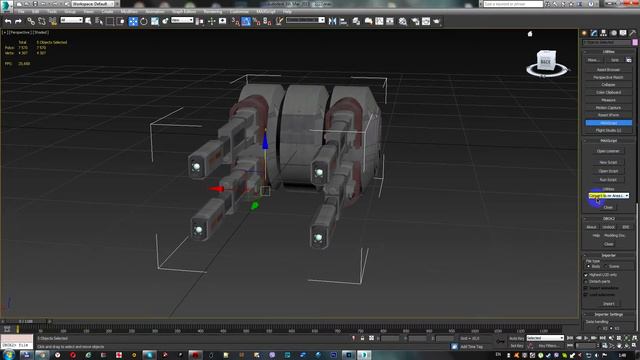Screen dimensions: 640x360
Task: Click the Open Listener button
Action: tap(608, 151)
